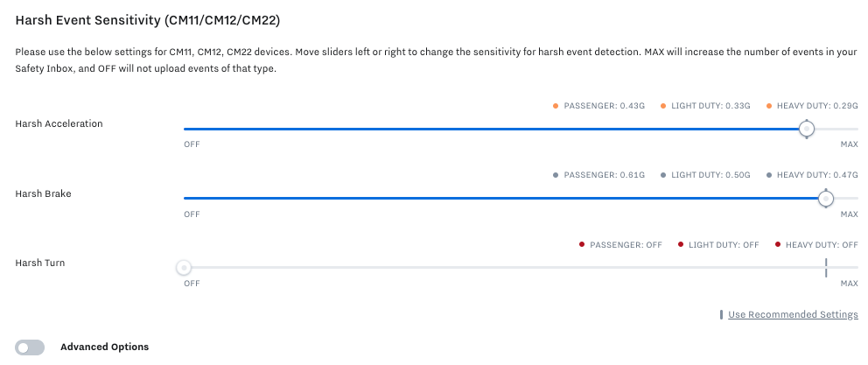Click the Harsh Turn slider handle
This screenshot has height=365, width=868.
(183, 268)
